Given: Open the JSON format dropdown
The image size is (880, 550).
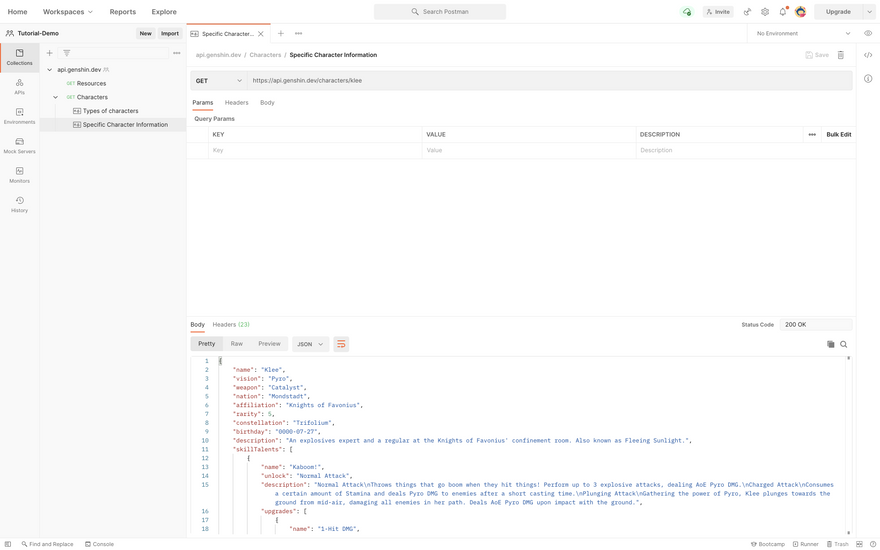Looking at the screenshot, I should 310,344.
